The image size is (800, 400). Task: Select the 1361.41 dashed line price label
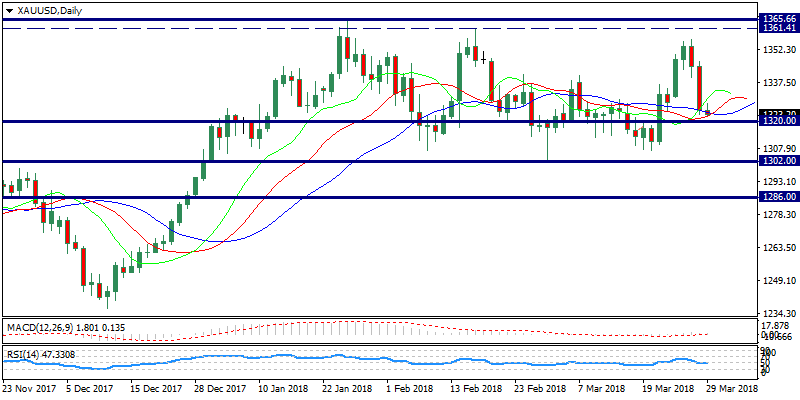click(778, 29)
